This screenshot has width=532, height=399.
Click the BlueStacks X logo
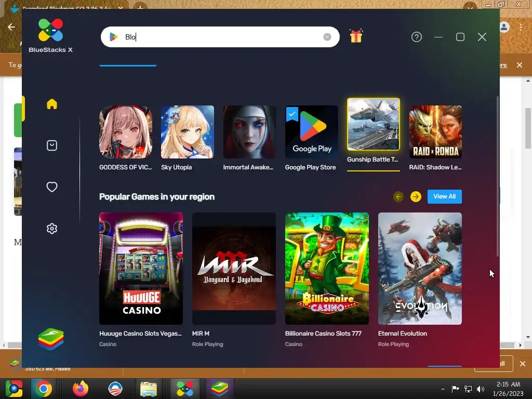click(50, 36)
